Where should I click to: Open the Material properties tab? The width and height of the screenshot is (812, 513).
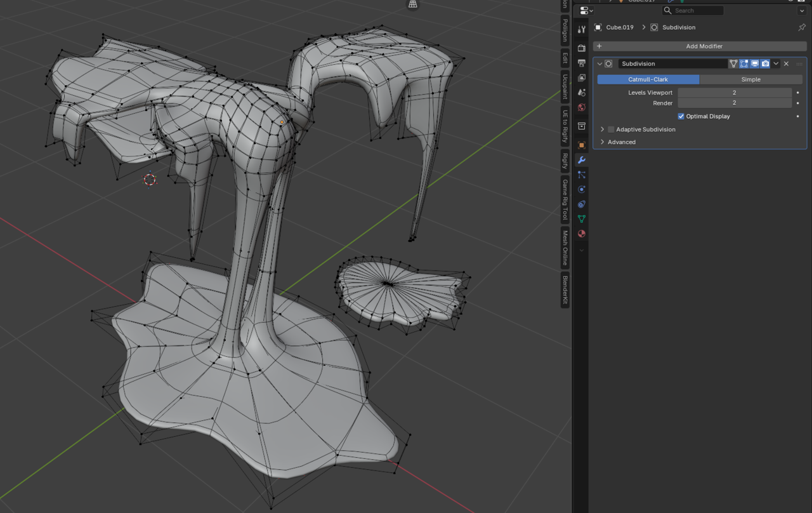581,234
